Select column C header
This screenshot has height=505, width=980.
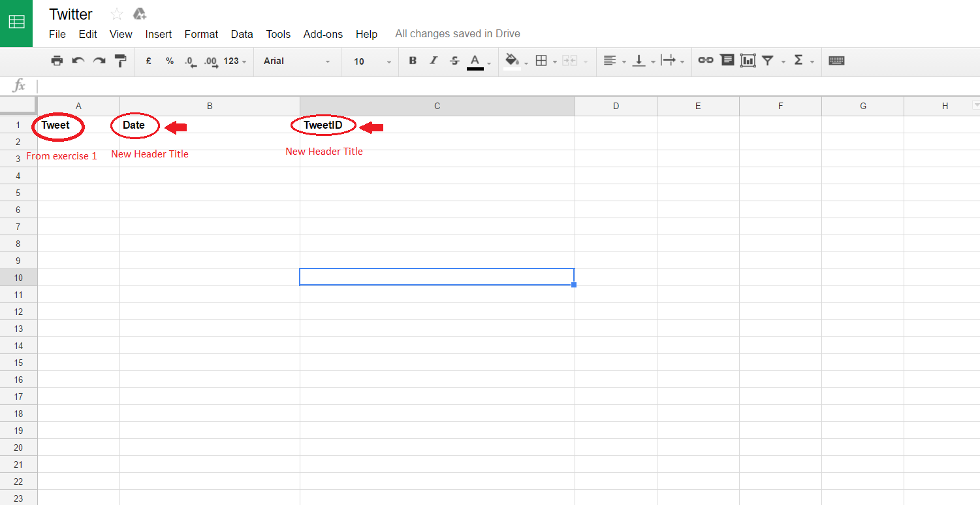(437, 106)
